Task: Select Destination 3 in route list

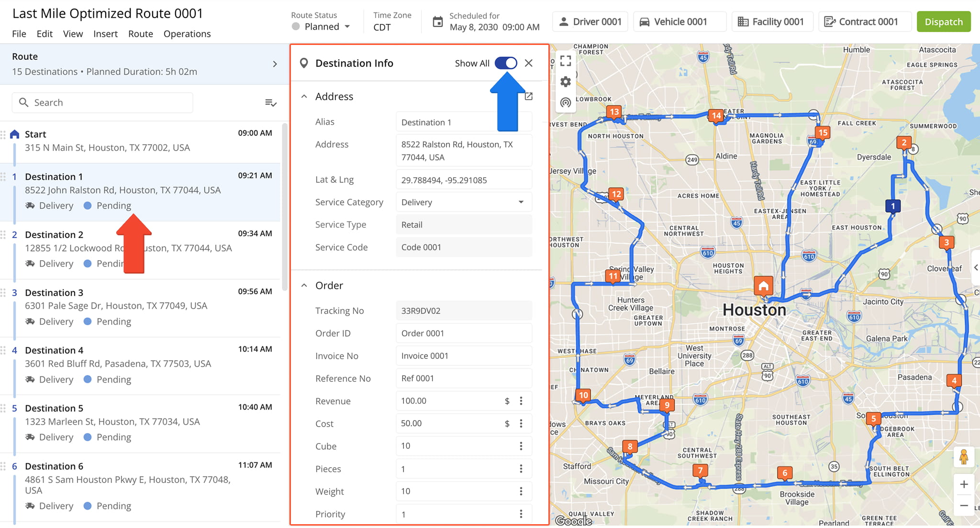Action: coord(140,308)
